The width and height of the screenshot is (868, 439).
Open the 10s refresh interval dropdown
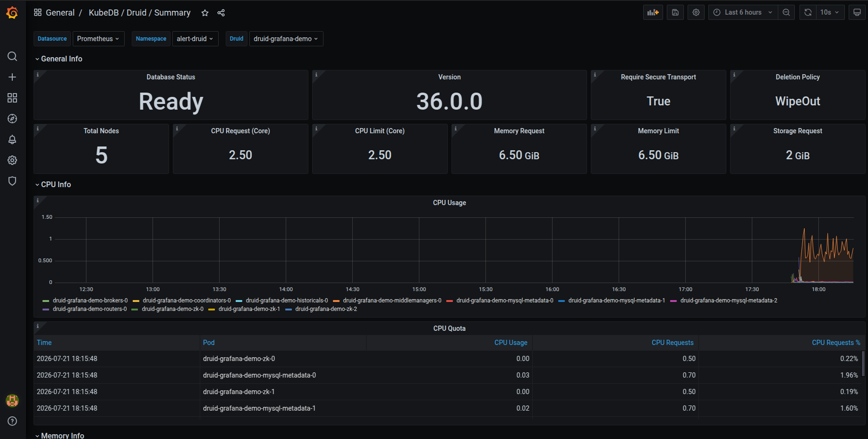tap(830, 12)
